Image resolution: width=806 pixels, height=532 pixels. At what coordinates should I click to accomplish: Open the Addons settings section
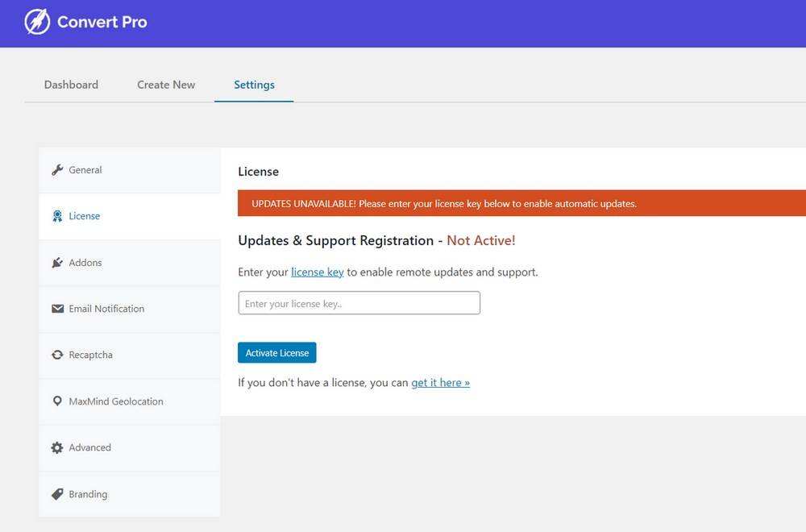coord(85,263)
